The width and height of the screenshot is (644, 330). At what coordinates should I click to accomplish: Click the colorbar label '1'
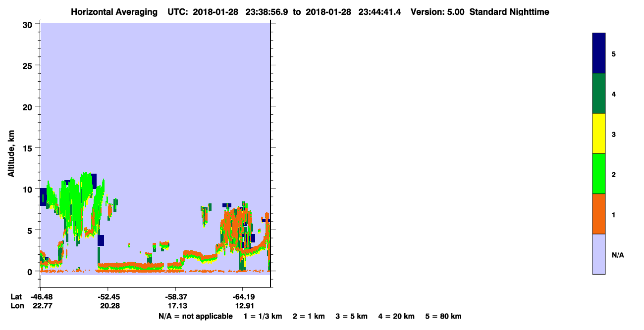click(614, 215)
